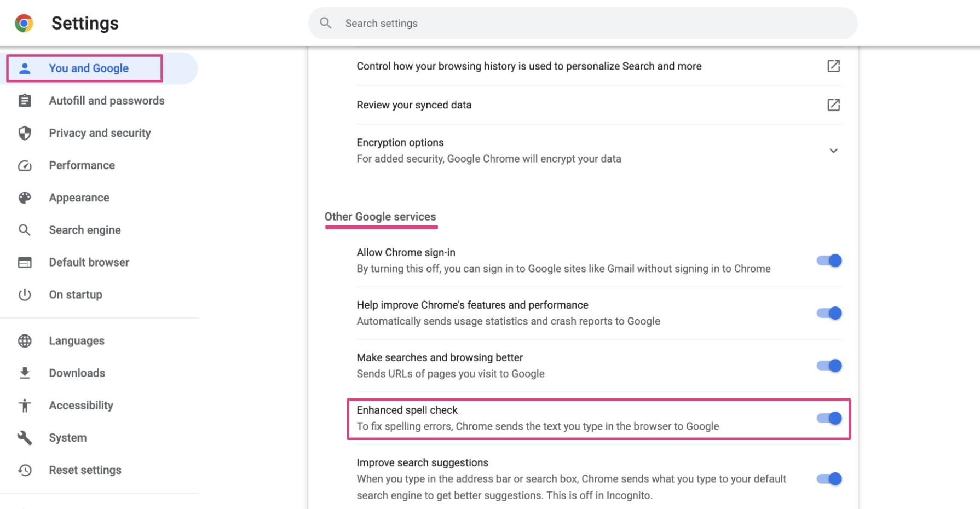The height and width of the screenshot is (509, 980).
Task: Click Make searches and browsing better label
Action: pyautogui.click(x=440, y=357)
